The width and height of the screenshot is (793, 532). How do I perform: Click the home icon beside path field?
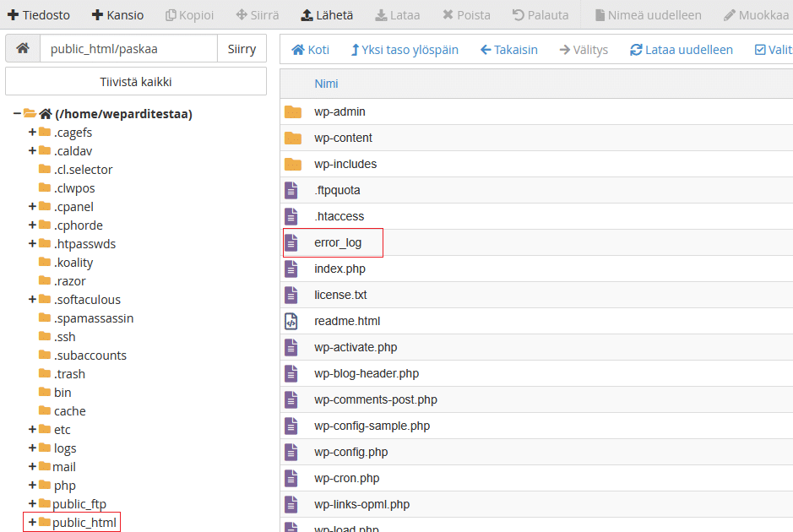23,49
